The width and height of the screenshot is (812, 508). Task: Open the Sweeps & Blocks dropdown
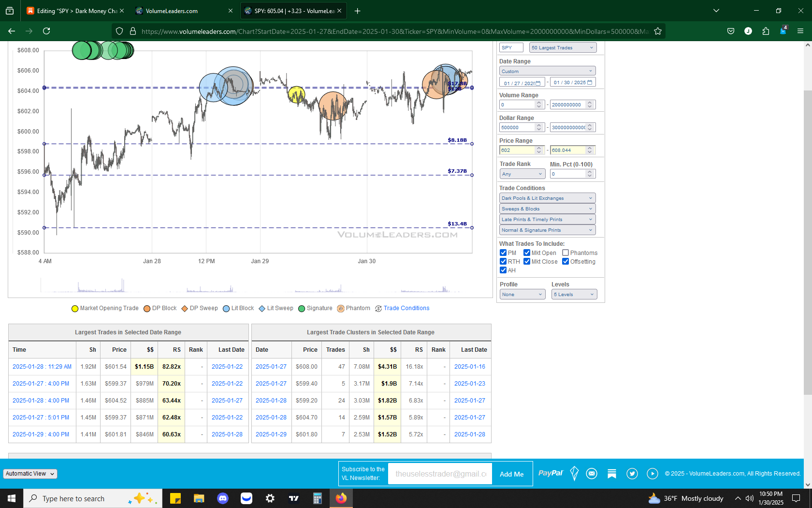[x=547, y=209]
